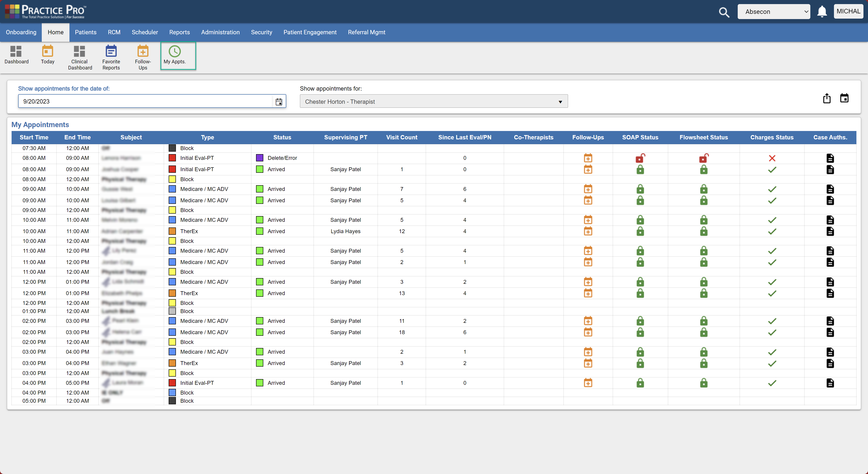The height and width of the screenshot is (474, 868).
Task: Select the Today icon
Action: point(47,56)
